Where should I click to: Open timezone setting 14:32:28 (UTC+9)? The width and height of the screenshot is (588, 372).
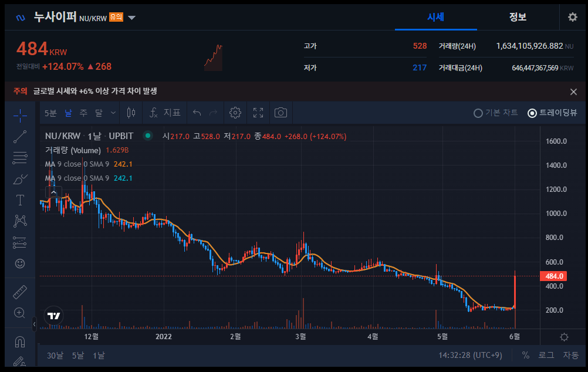(x=470, y=355)
